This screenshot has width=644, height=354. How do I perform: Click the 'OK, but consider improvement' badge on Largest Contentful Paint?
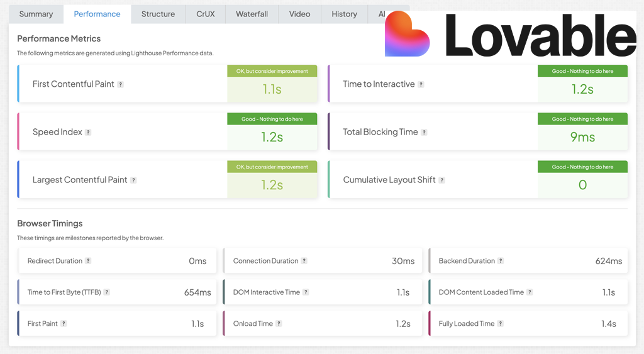coord(272,167)
